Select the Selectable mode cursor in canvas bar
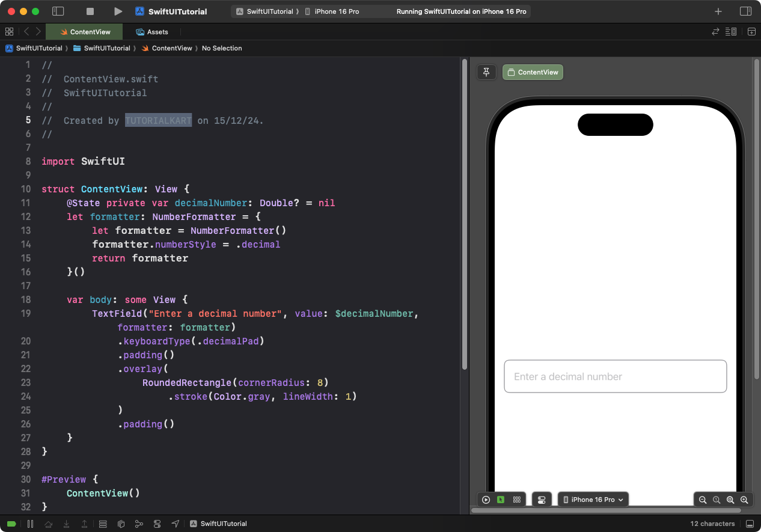 tap(501, 500)
